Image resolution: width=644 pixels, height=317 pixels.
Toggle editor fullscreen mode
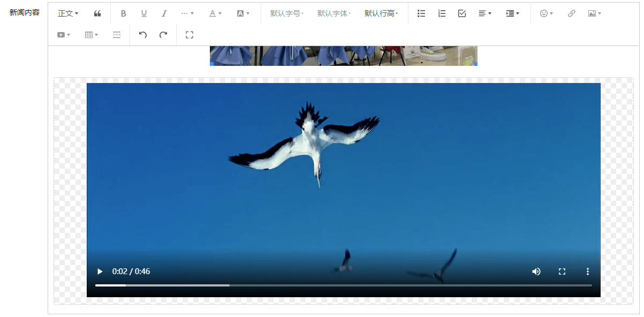(189, 35)
